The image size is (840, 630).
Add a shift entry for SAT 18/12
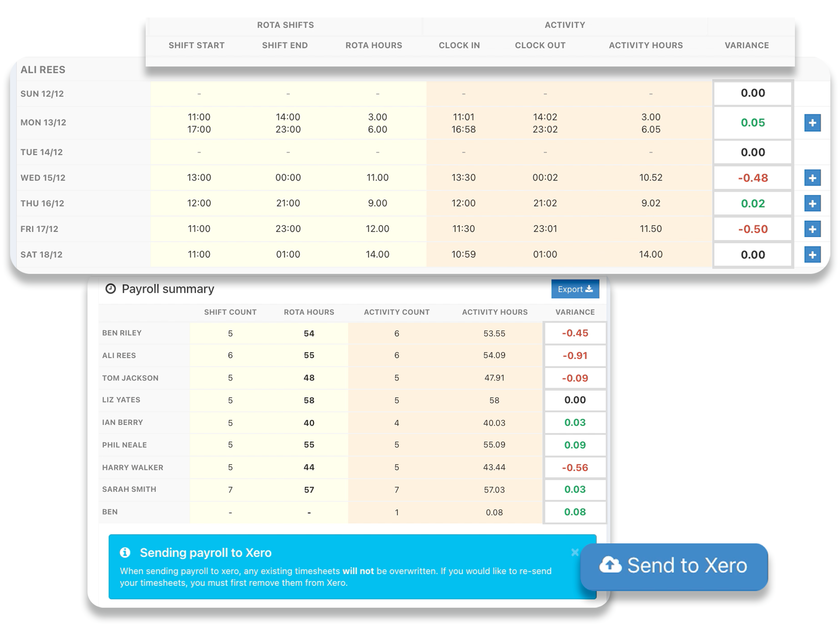coord(812,254)
